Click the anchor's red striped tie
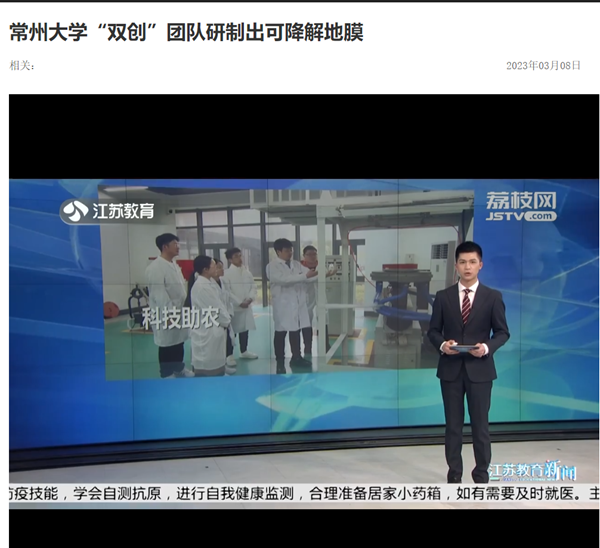 point(466,305)
